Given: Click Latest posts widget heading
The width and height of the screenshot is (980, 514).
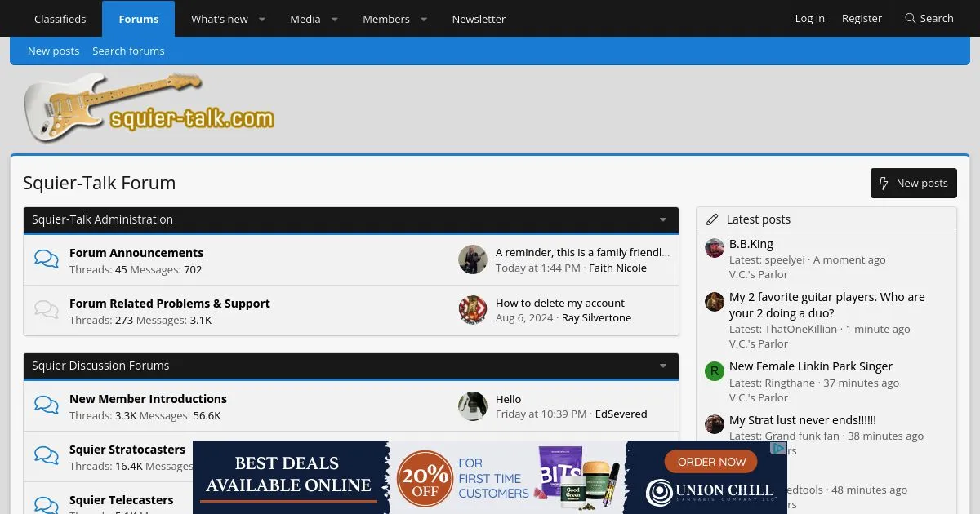Looking at the screenshot, I should (x=758, y=219).
